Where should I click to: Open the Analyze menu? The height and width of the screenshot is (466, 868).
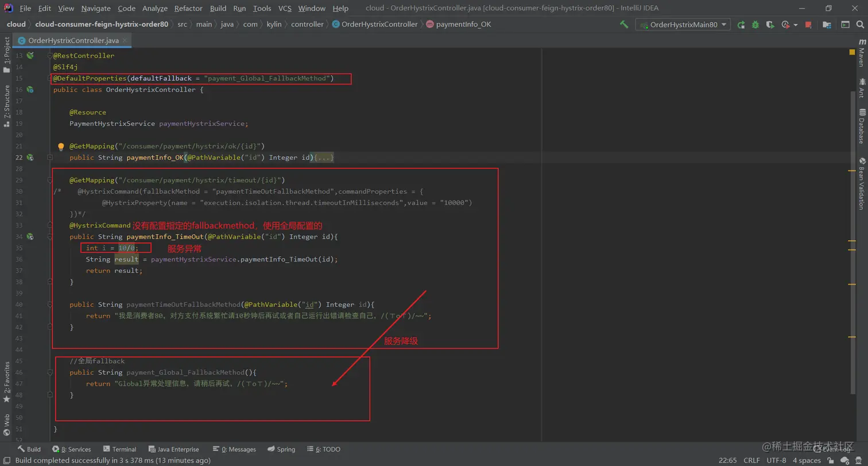tap(154, 8)
